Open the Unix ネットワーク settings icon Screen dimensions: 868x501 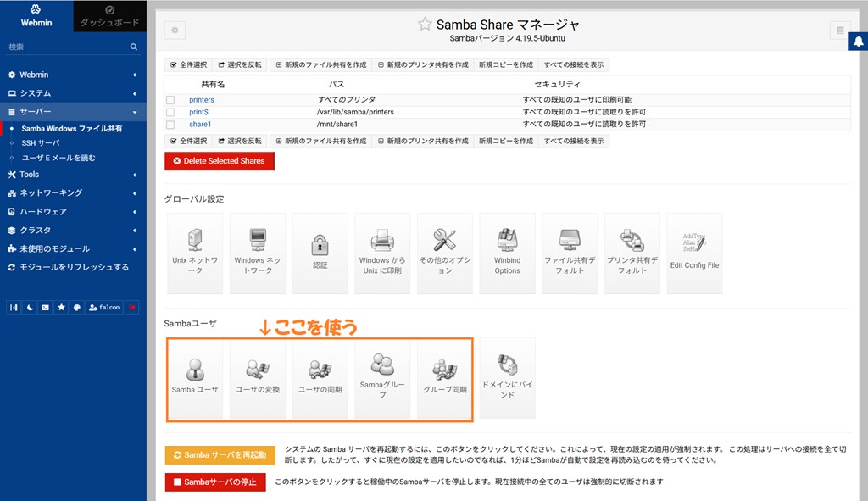(195, 253)
